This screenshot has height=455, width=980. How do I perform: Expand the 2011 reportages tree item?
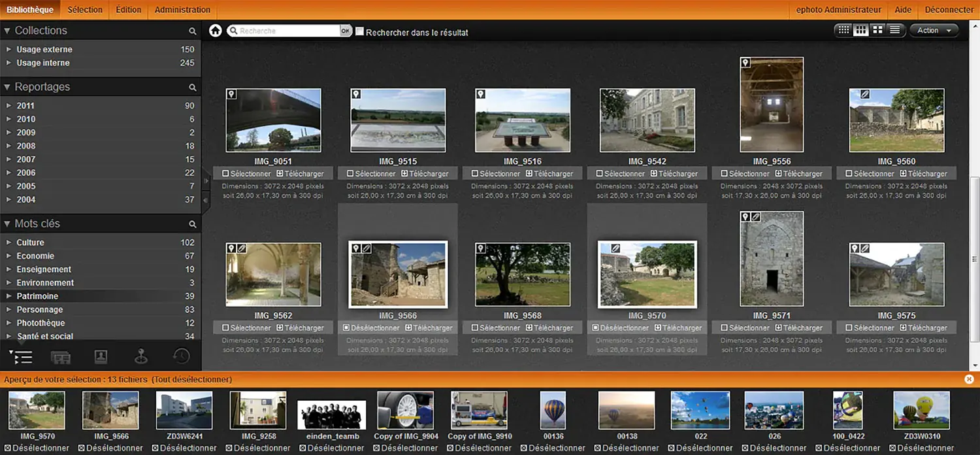point(8,106)
